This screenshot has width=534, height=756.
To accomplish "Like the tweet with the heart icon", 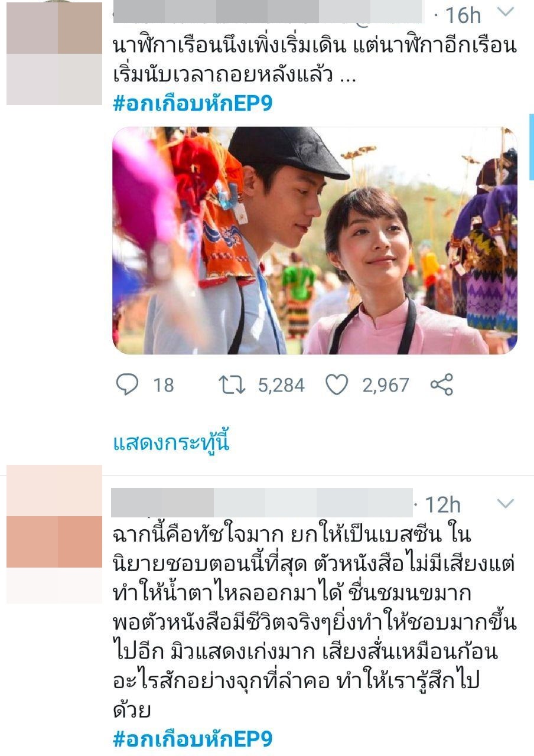I will [337, 386].
